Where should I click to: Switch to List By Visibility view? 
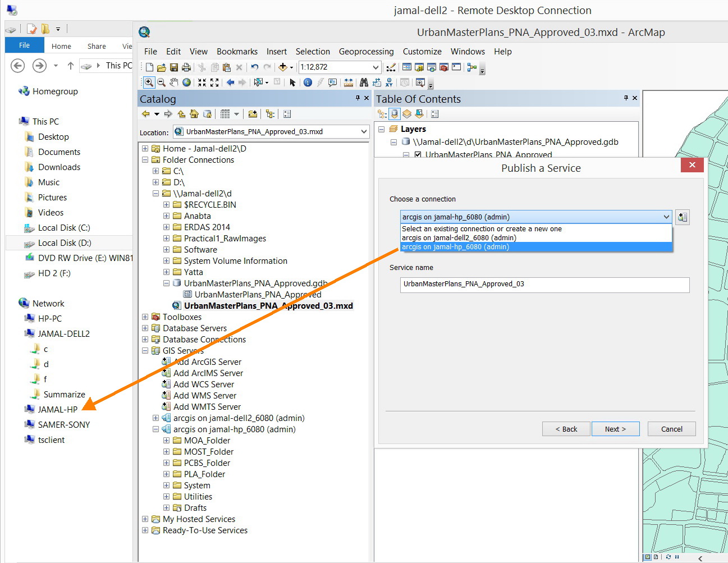[407, 114]
